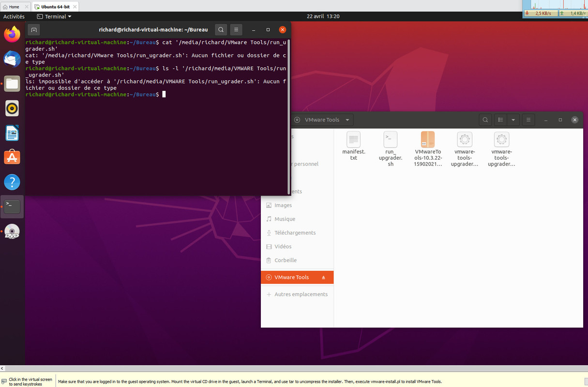Open a new terminal tab button
The width and height of the screenshot is (588, 387).
pos(34,30)
